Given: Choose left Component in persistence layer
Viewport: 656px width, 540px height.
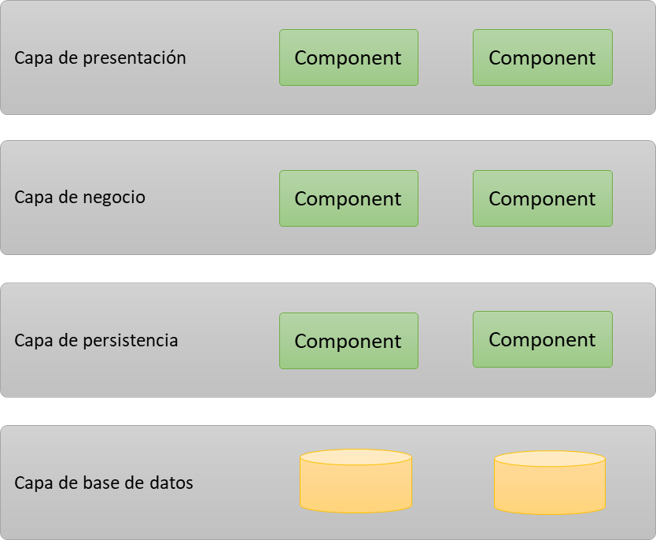Looking at the screenshot, I should pyautogui.click(x=348, y=341).
